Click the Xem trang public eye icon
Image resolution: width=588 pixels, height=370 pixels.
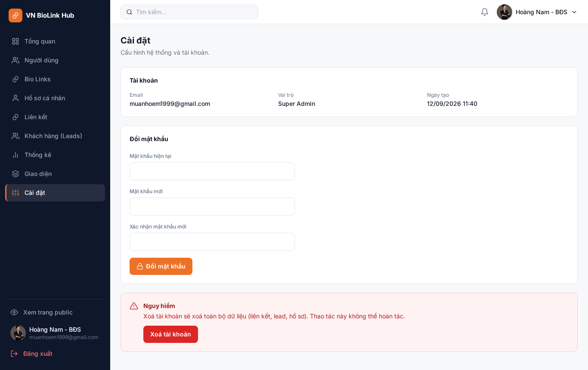click(14, 312)
